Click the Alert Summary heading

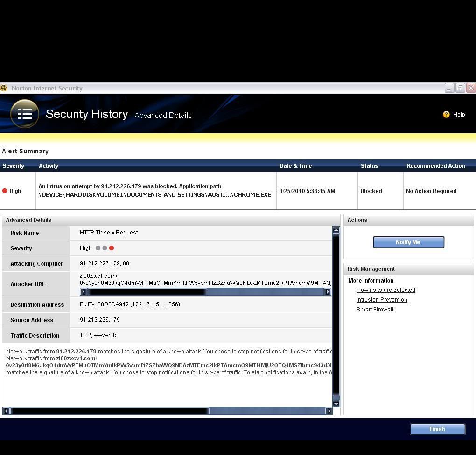pos(25,151)
